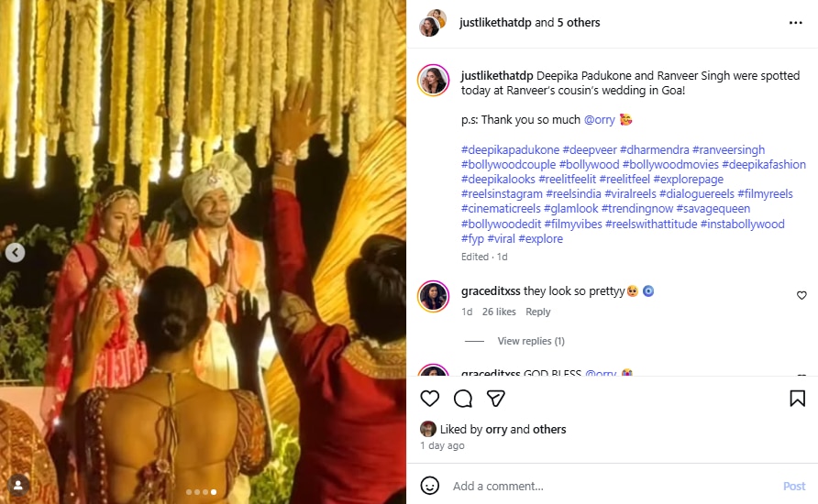The width and height of the screenshot is (818, 504).
Task: Go to previous photo in carousel
Action: coord(15,253)
